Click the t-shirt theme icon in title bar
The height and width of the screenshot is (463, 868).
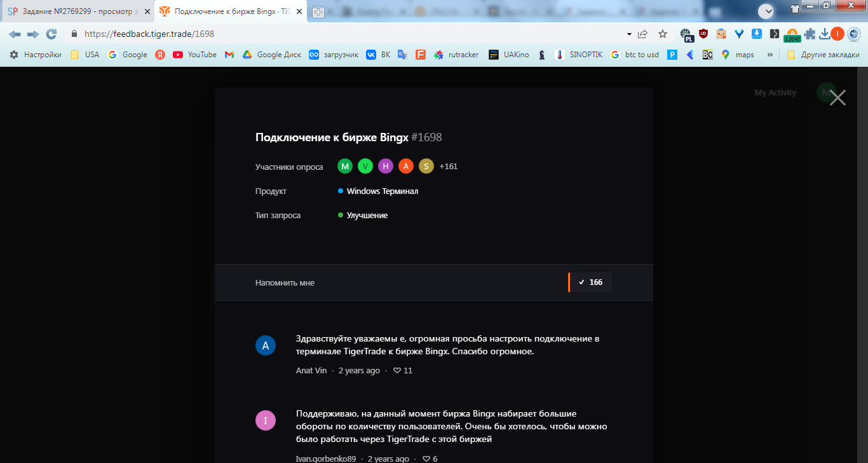point(795,10)
